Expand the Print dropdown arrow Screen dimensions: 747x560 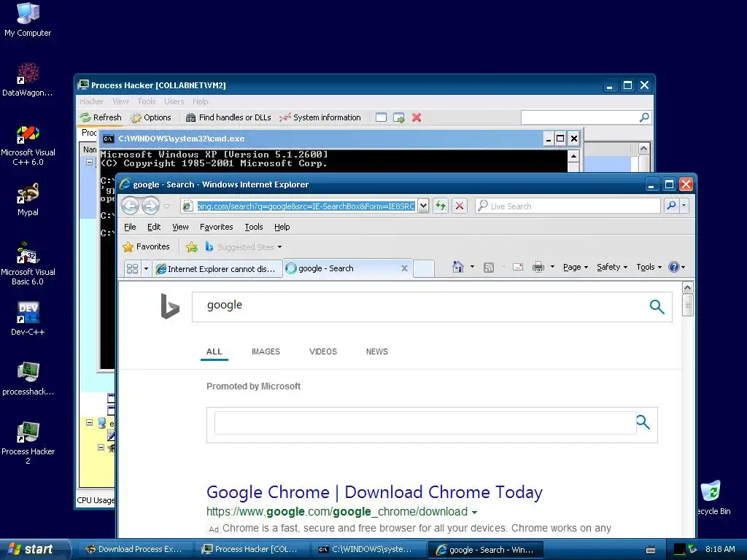pyautogui.click(x=553, y=267)
